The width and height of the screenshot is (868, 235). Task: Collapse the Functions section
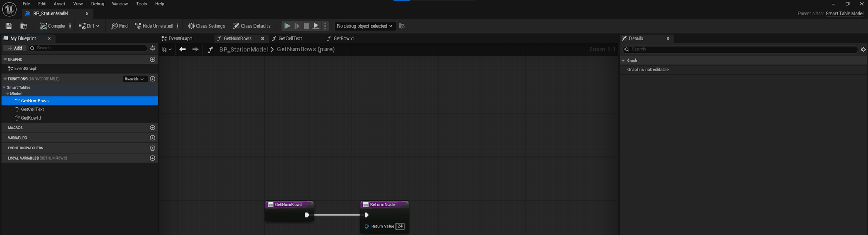coord(5,79)
